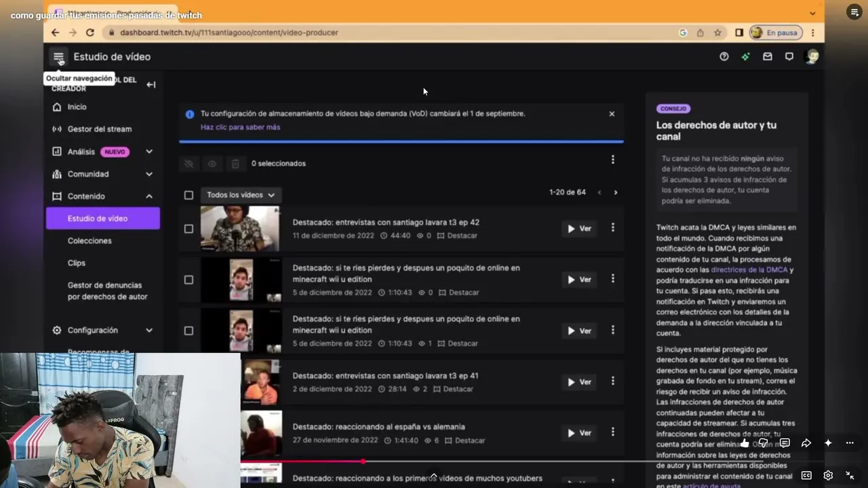Click the trash delete icon in the bulk actions bar
Screen dimensions: 868x488
(235, 163)
